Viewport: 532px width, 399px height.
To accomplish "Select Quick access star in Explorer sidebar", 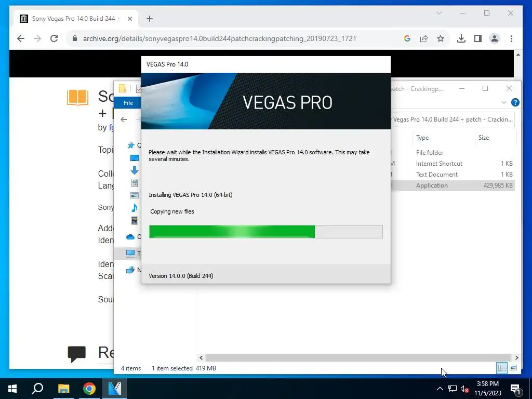I will tap(130, 145).
